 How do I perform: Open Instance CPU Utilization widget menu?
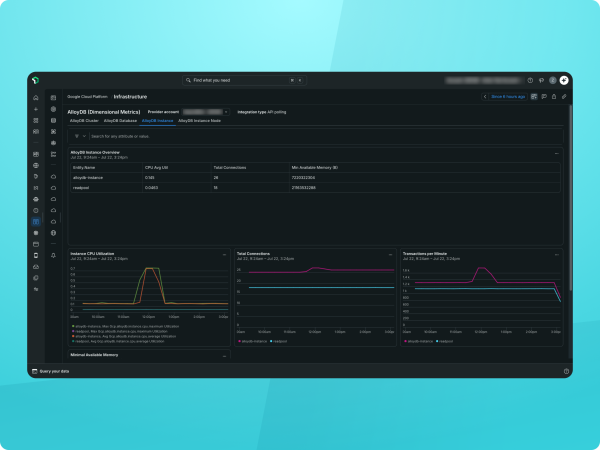(x=225, y=254)
